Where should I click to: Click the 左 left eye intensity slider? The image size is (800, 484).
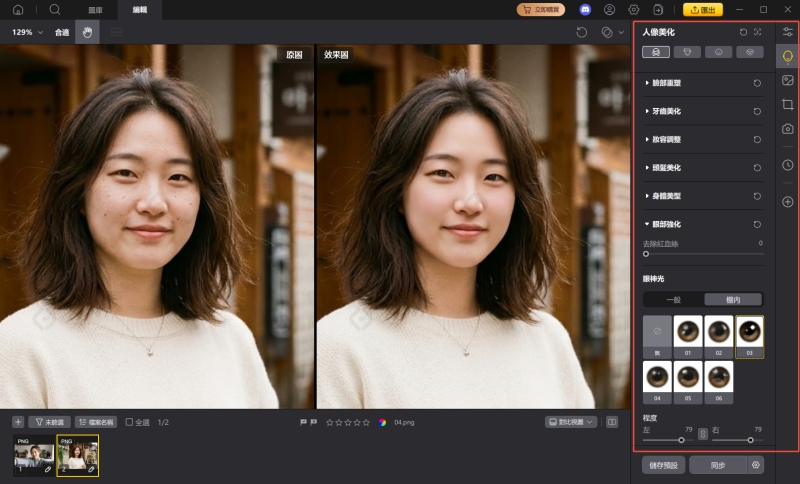pos(668,440)
